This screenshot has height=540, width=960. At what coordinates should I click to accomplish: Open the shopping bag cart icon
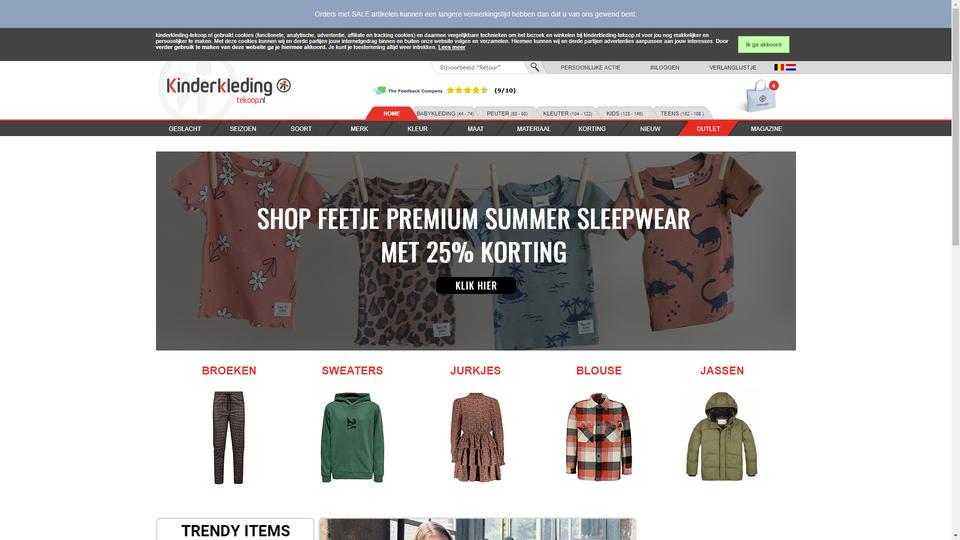pyautogui.click(x=761, y=96)
